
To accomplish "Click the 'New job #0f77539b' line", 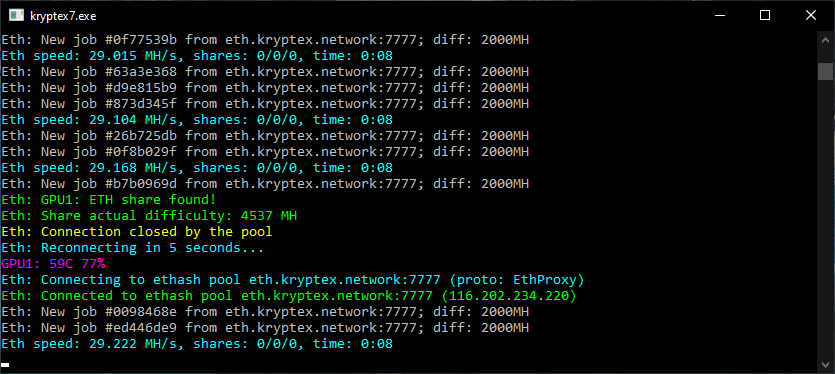I will 265,40.
